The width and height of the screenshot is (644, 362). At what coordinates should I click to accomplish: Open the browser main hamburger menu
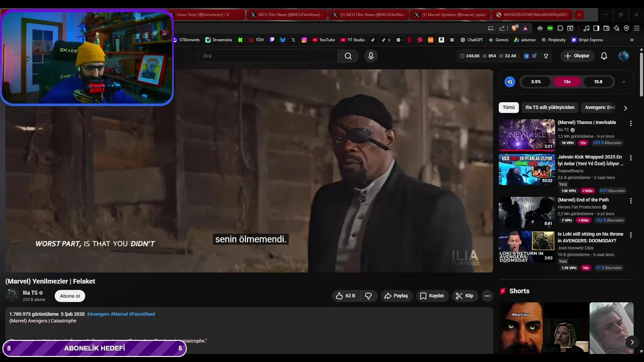636,28
